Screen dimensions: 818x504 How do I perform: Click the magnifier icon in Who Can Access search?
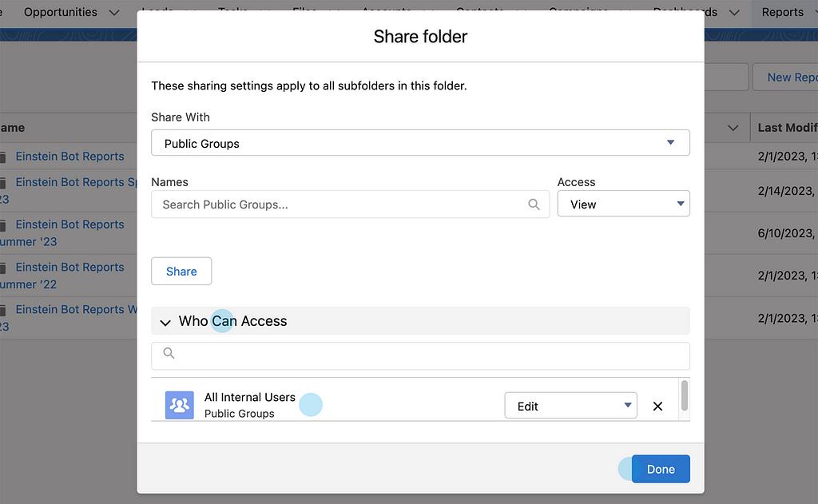[x=169, y=353]
